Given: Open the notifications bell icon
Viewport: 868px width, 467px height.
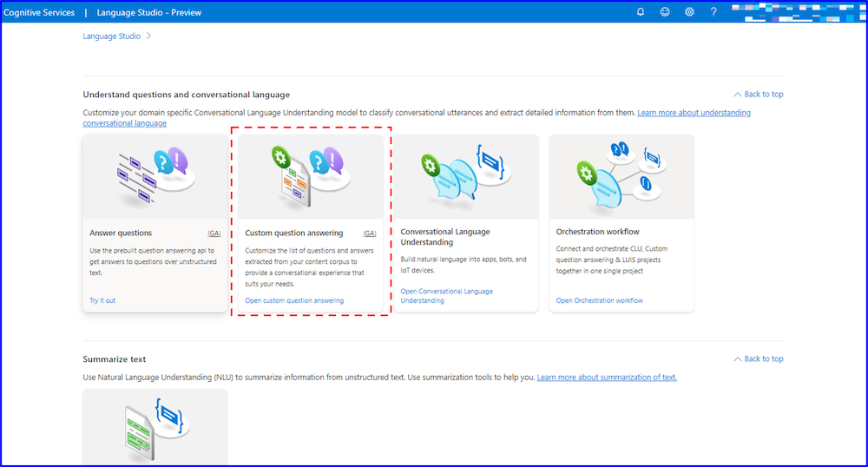Looking at the screenshot, I should (x=641, y=11).
